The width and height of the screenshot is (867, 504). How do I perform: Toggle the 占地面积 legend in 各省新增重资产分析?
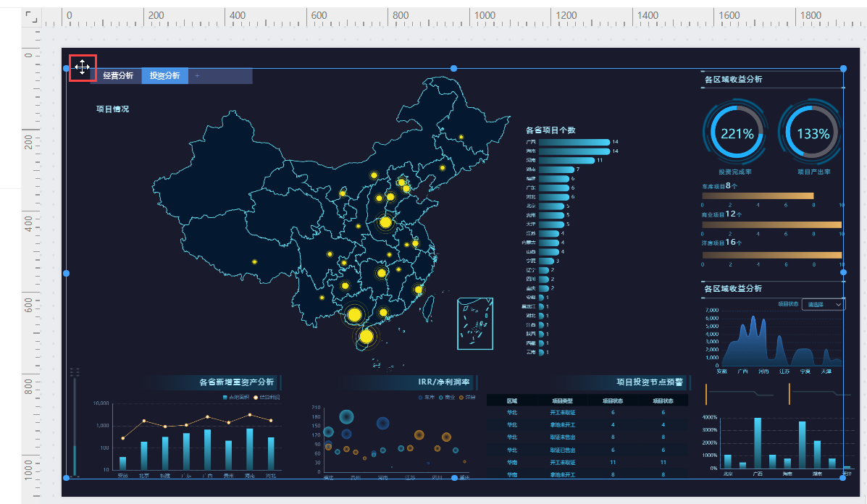coord(236,398)
